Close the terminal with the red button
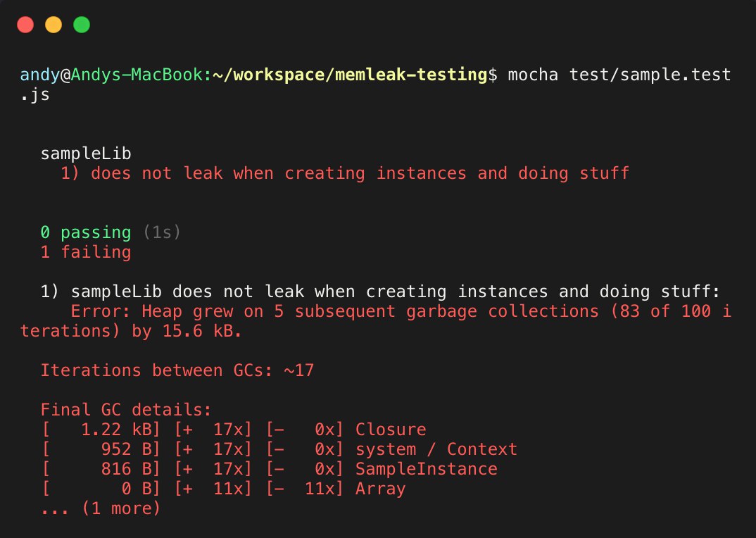The image size is (756, 538). pyautogui.click(x=25, y=25)
